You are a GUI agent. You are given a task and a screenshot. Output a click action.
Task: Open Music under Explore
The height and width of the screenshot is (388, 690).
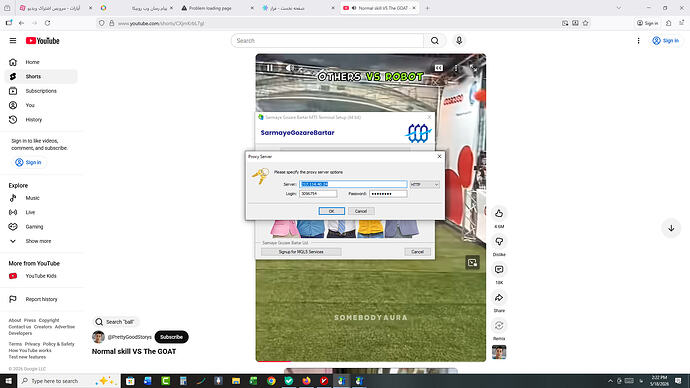point(41,198)
